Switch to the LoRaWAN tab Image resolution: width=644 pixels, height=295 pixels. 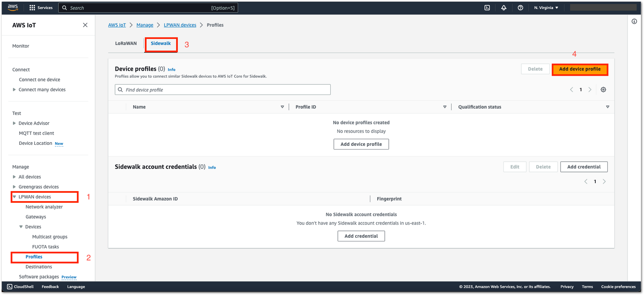(x=126, y=43)
